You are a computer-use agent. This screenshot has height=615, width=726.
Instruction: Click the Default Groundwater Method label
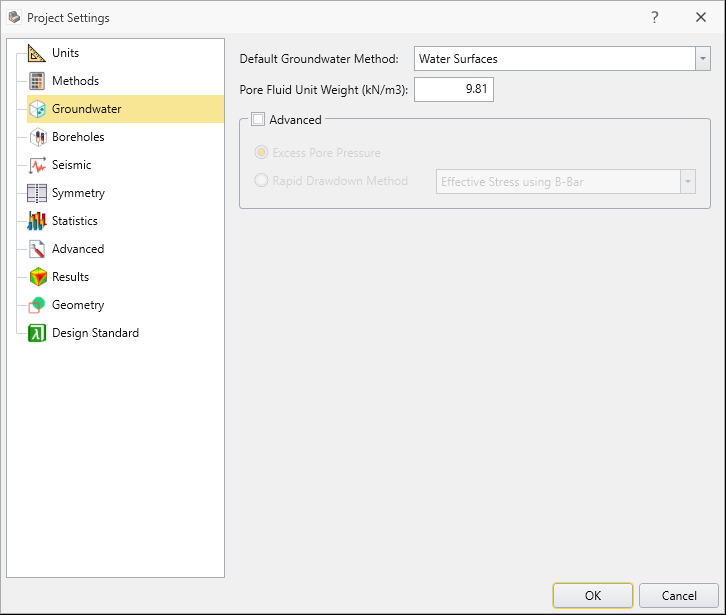click(x=319, y=59)
